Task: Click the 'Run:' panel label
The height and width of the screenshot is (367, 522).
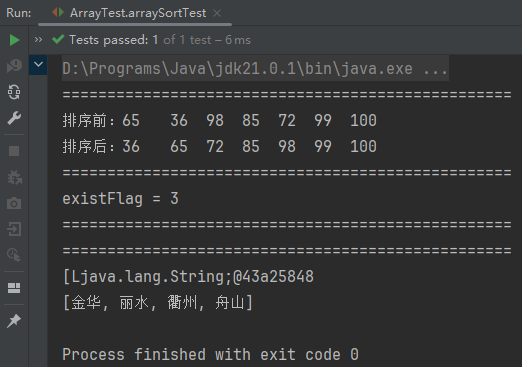Action: (x=19, y=13)
